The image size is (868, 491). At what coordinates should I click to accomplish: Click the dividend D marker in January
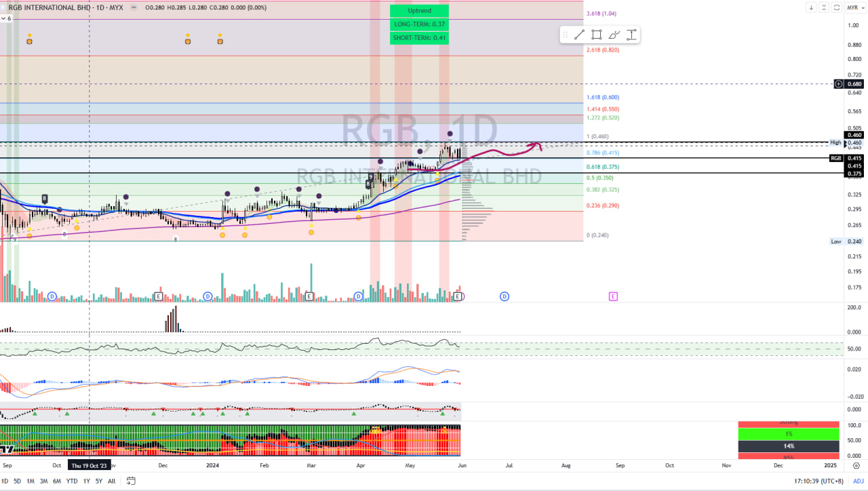point(208,296)
